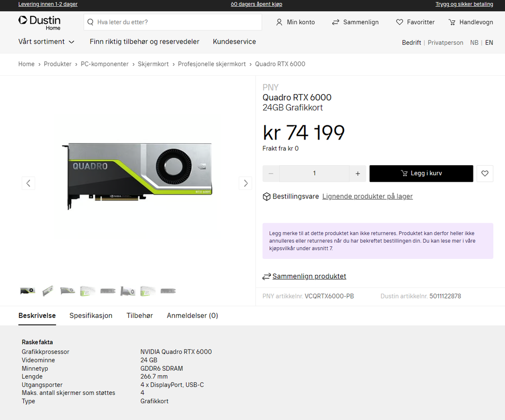Open the Anmeldelser (0) tab
Image resolution: width=505 pixels, height=420 pixels.
(x=193, y=316)
